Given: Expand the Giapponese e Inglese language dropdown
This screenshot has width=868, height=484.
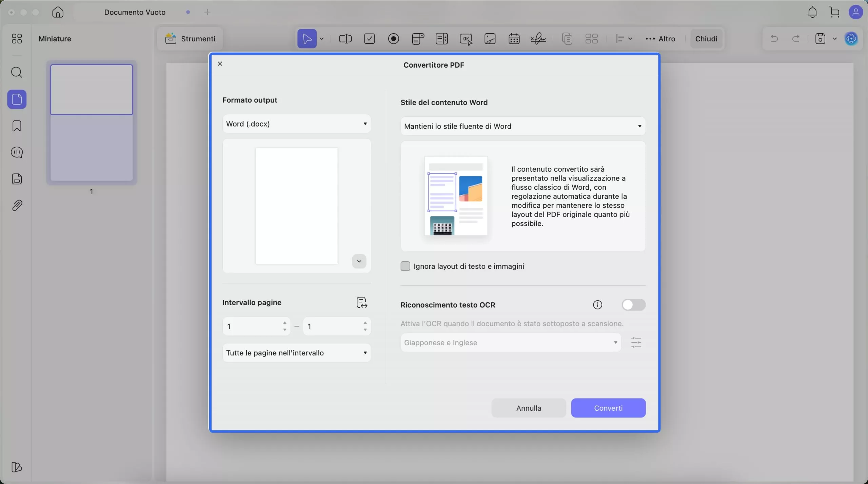Looking at the screenshot, I should click(x=510, y=342).
